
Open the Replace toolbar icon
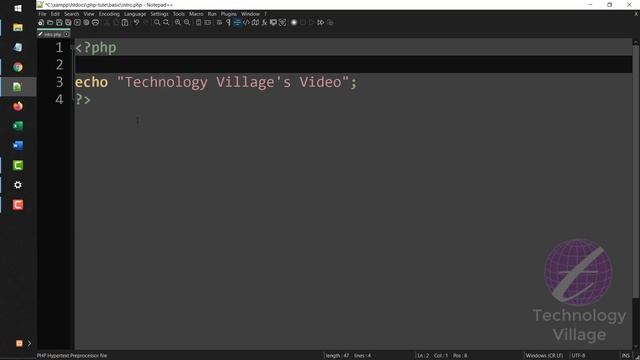coord(166,22)
